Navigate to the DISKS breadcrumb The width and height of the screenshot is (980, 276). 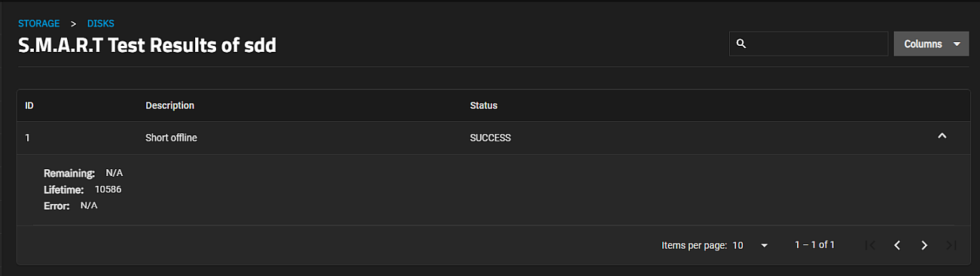coord(101,24)
